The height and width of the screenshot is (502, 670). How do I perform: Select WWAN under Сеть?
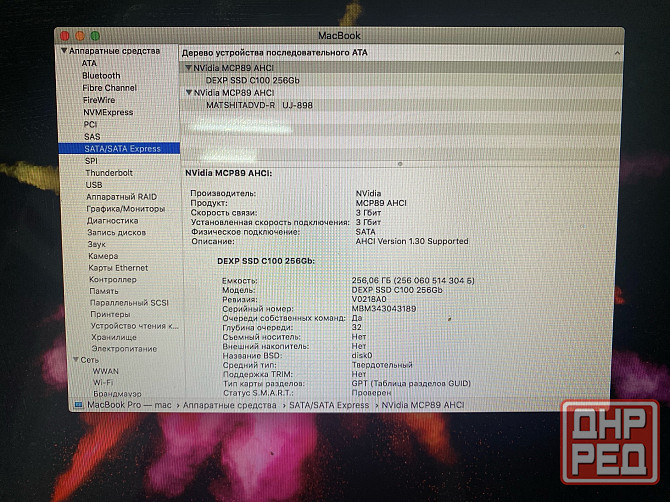point(106,371)
